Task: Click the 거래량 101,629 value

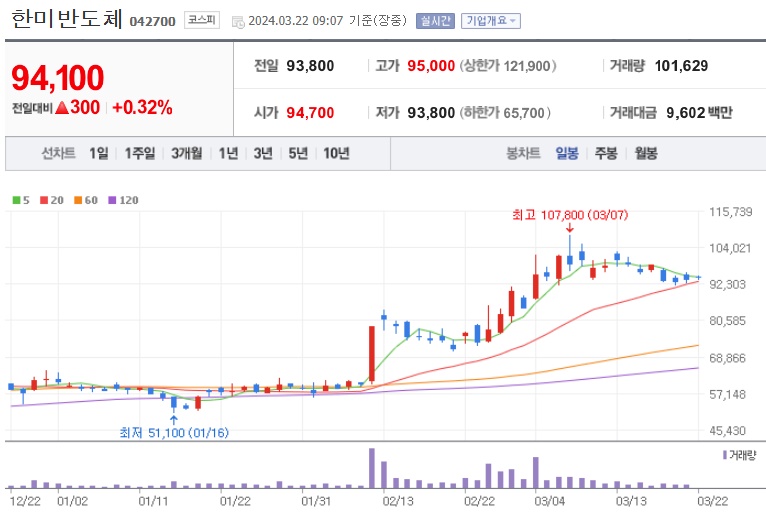Action: pyautogui.click(x=681, y=66)
